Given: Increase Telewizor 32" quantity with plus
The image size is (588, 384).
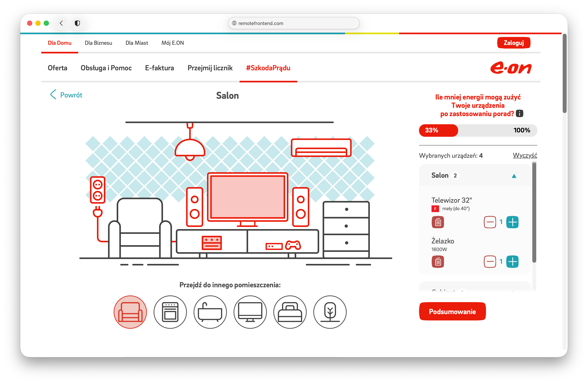Looking at the screenshot, I should coord(512,222).
